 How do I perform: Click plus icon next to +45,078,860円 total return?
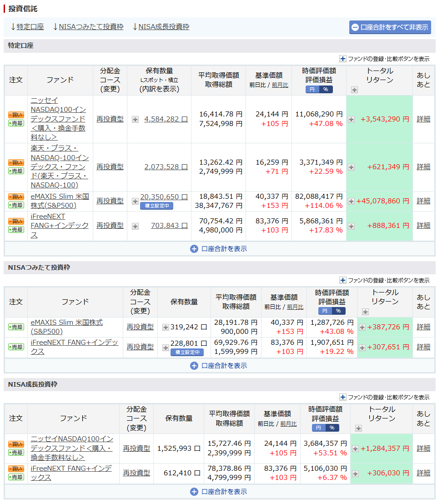point(351,201)
